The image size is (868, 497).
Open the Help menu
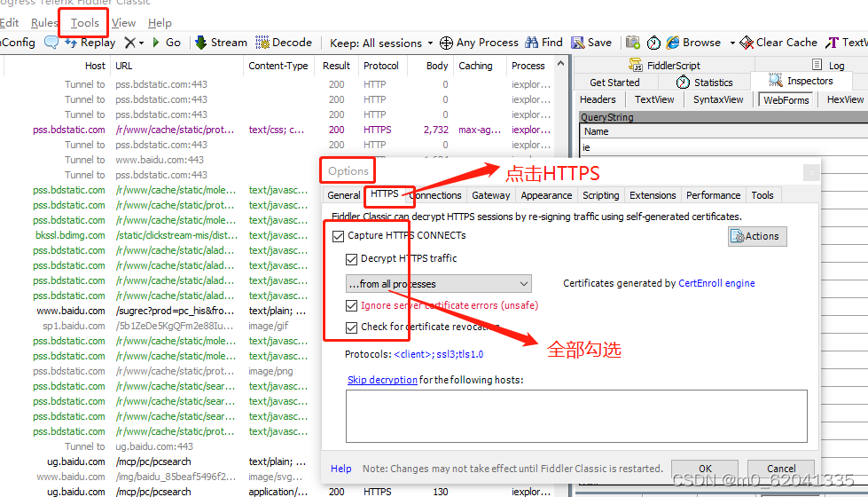click(160, 23)
